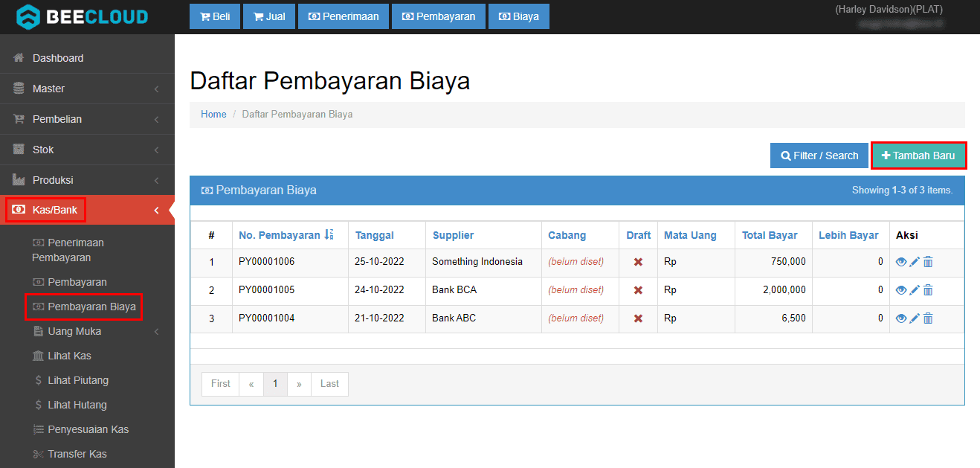
Task: Sort by Tanggal column header
Action: tap(375, 235)
